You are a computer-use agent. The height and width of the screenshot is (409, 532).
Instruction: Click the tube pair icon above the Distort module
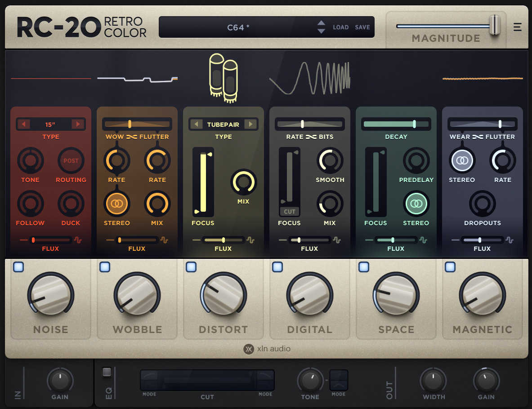click(x=224, y=77)
